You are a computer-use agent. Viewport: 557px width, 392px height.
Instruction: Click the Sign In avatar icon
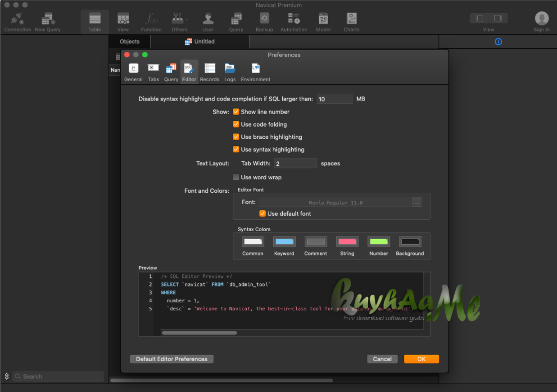point(542,18)
